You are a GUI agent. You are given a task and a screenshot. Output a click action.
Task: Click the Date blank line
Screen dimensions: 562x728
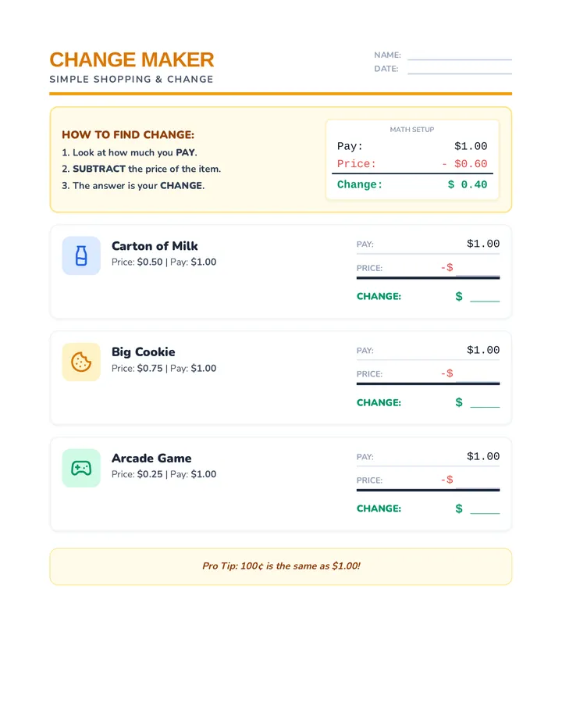(460, 73)
